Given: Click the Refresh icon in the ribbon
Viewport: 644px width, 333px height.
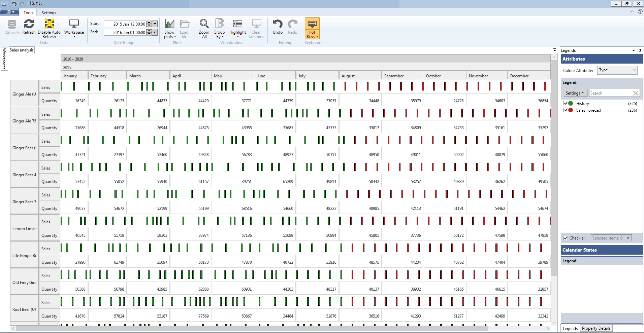Looking at the screenshot, I should click(29, 25).
